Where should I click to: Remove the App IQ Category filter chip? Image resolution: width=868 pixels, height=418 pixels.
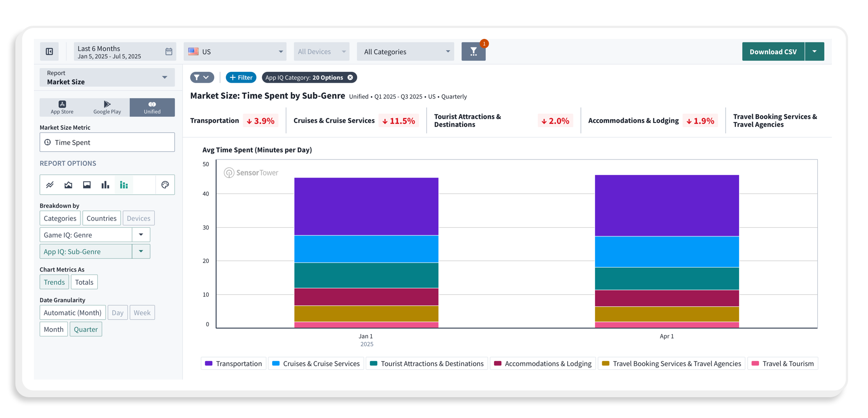[x=350, y=78]
